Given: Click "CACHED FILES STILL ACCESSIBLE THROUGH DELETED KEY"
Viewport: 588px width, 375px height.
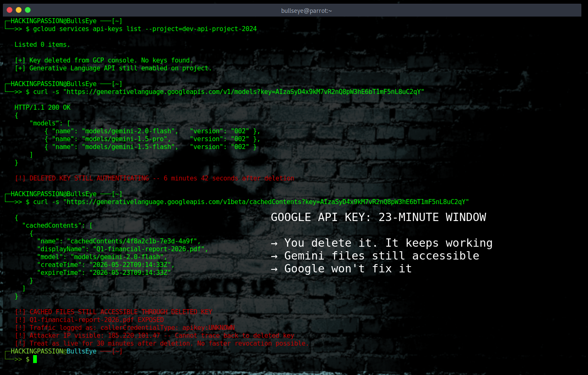Looking at the screenshot, I should click(x=113, y=312).
